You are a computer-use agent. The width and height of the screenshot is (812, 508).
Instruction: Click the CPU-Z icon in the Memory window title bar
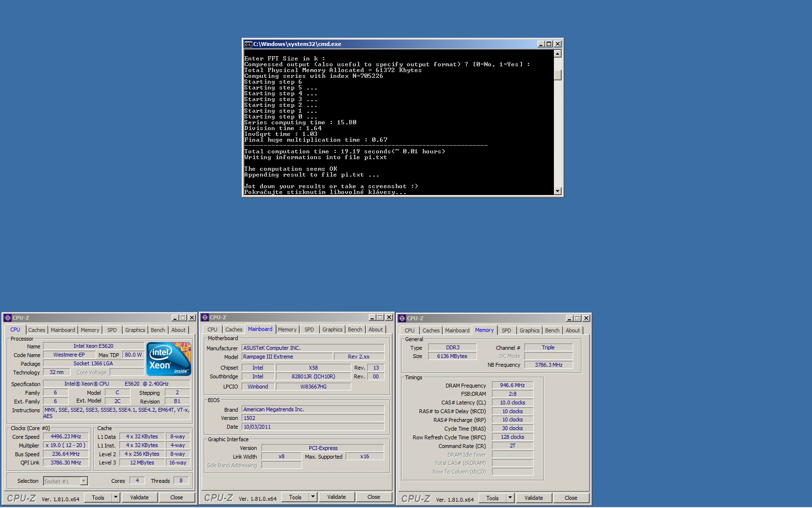tap(402, 318)
